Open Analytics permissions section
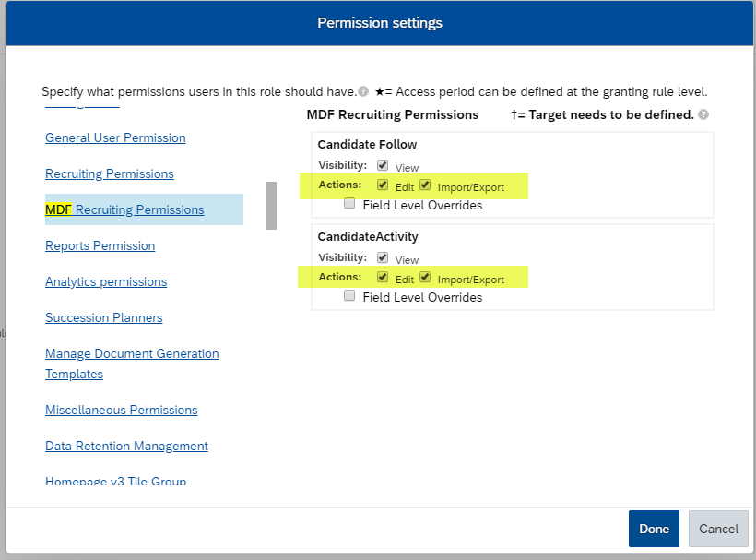The image size is (756, 560). click(106, 281)
